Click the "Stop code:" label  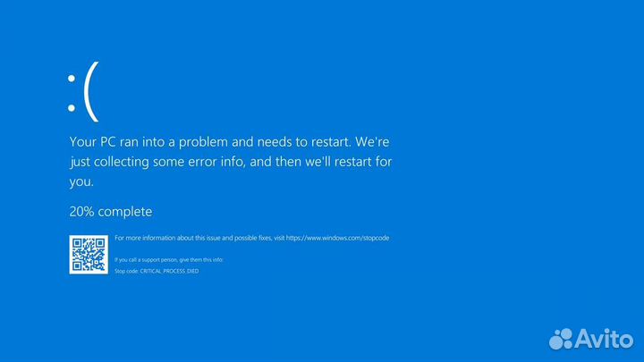point(126,272)
